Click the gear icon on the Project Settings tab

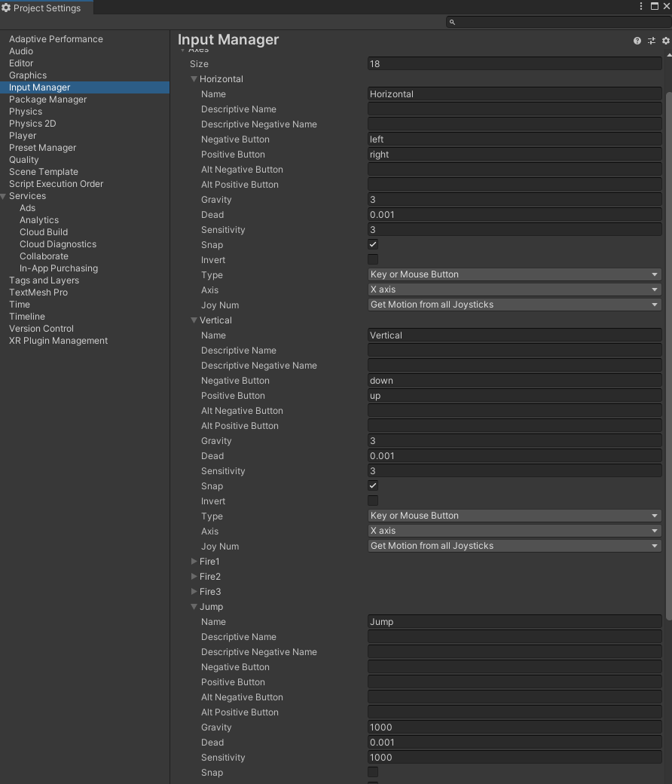7,8
